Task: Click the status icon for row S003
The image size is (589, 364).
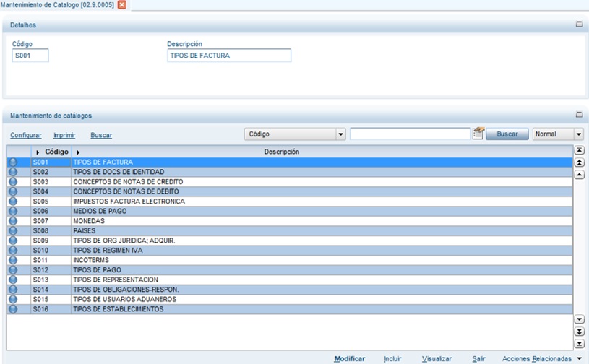Action: pos(13,181)
